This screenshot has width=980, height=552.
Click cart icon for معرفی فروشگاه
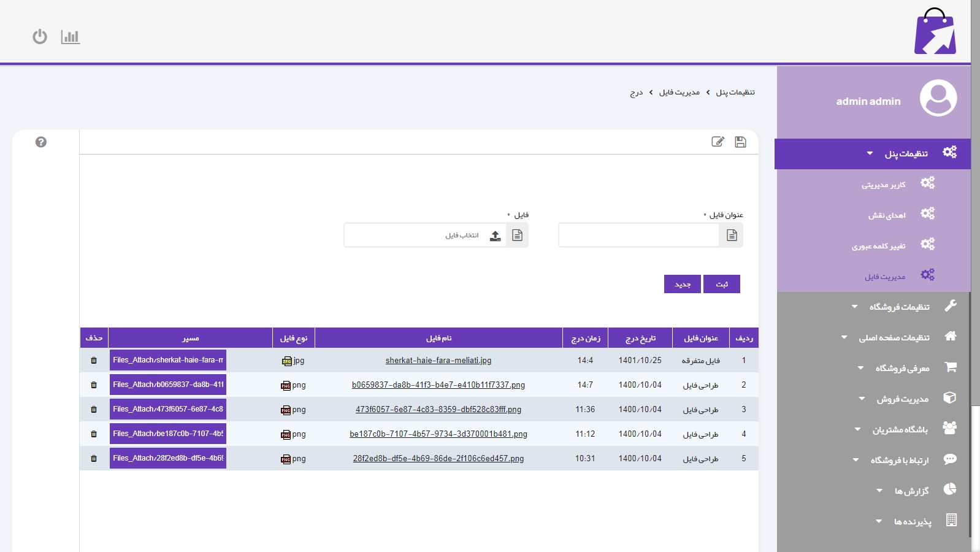pyautogui.click(x=951, y=367)
